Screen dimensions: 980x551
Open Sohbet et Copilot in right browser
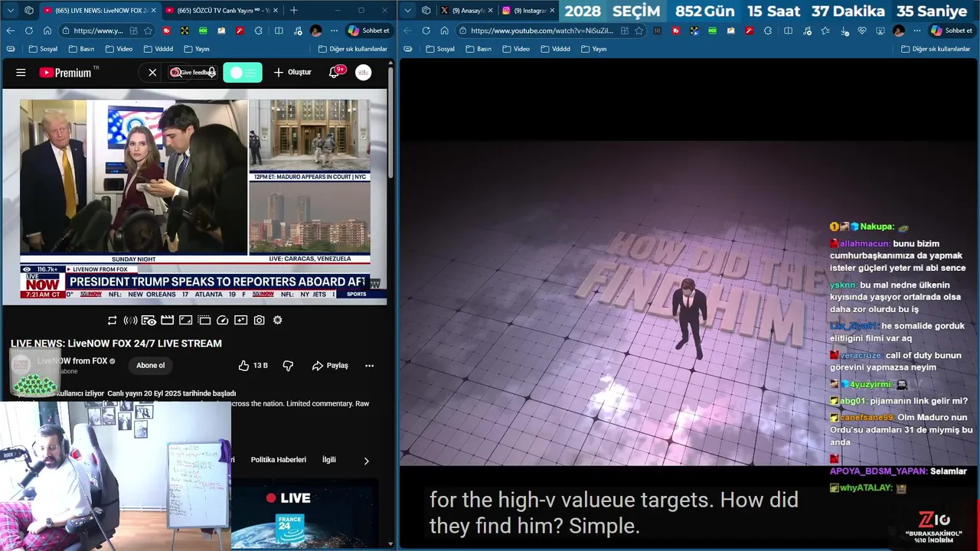951,31
